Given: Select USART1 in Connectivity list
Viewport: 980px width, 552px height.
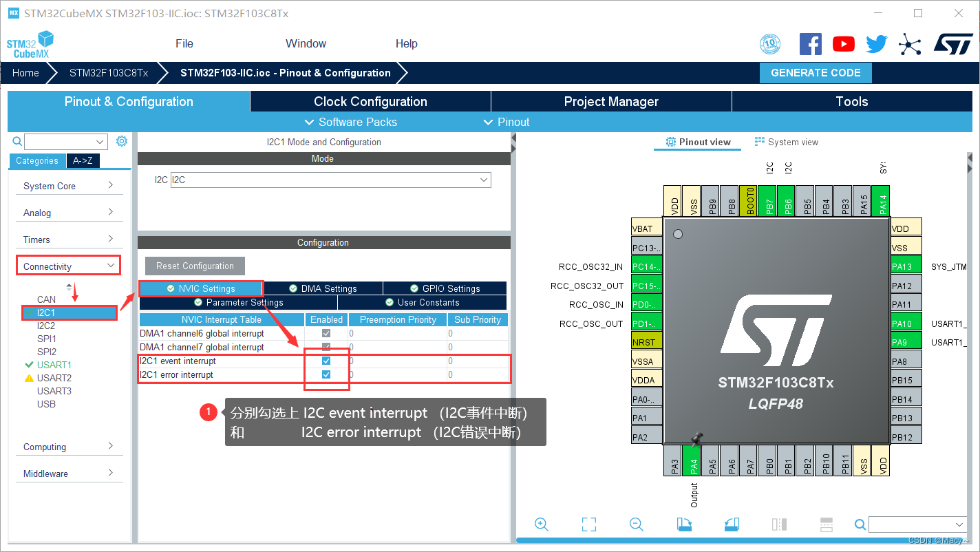Looking at the screenshot, I should point(54,365).
